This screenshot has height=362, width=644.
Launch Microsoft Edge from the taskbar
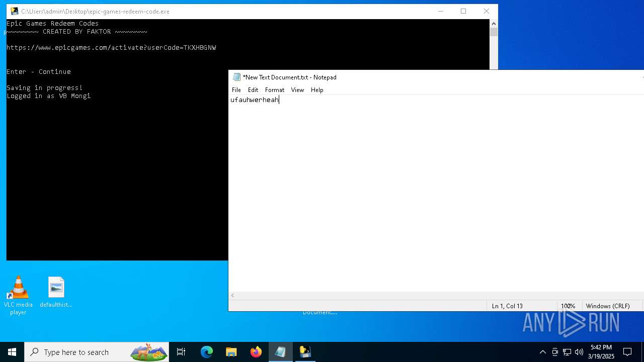pyautogui.click(x=207, y=352)
